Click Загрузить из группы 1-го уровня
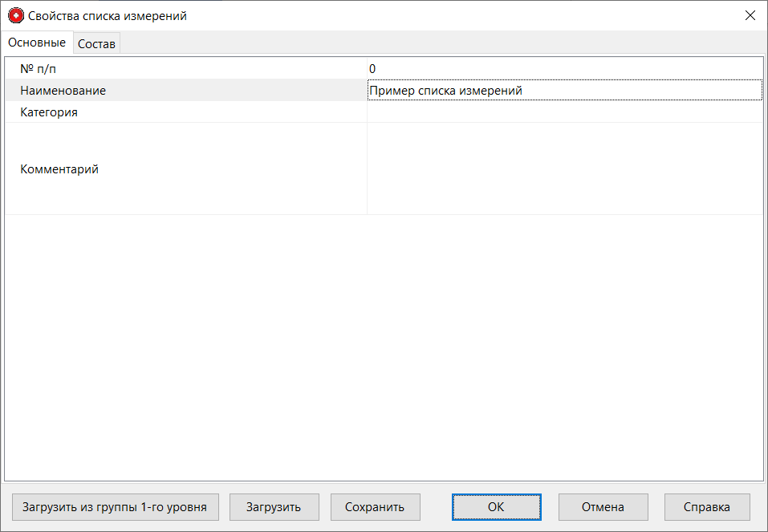 click(x=115, y=506)
